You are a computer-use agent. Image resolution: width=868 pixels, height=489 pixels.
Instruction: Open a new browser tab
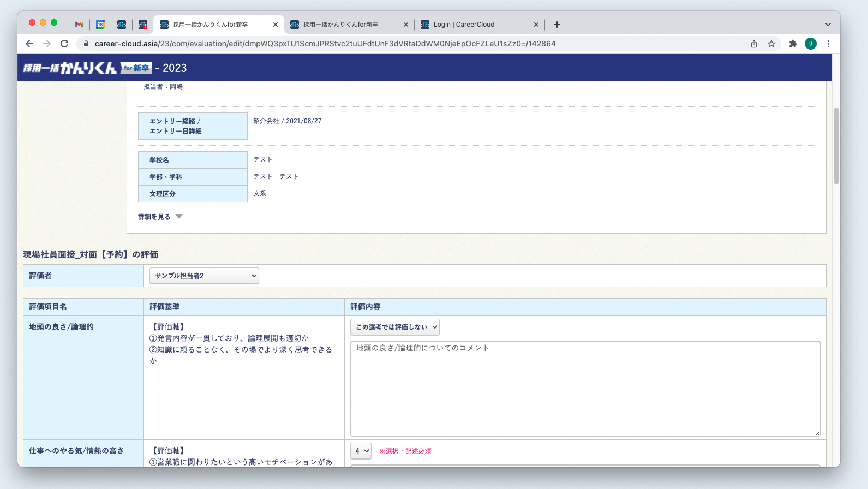[x=557, y=25]
